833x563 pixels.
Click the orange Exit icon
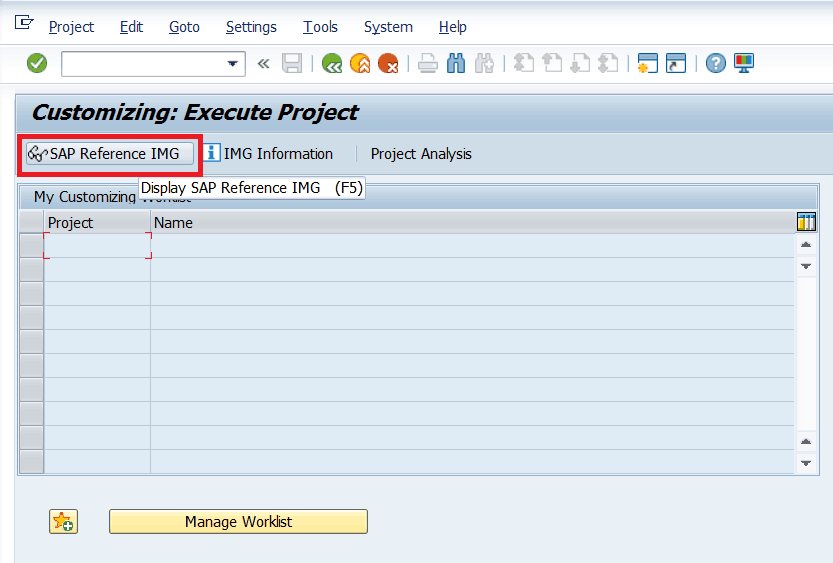point(360,63)
